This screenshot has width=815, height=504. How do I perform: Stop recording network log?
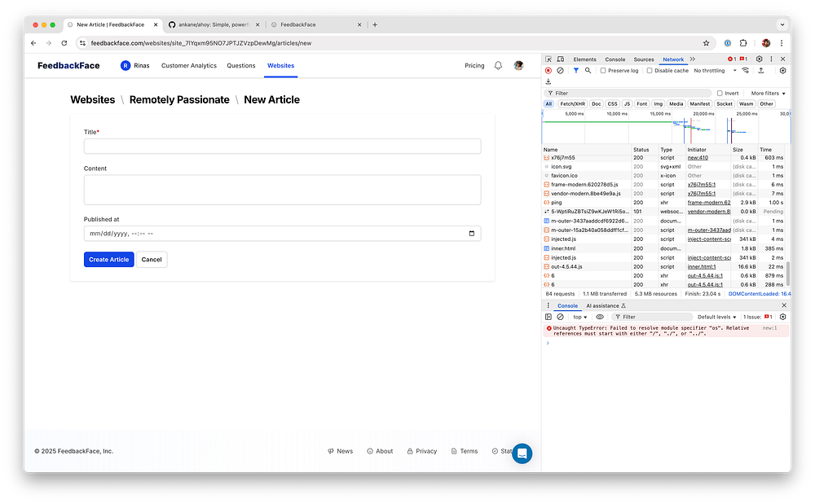548,71
